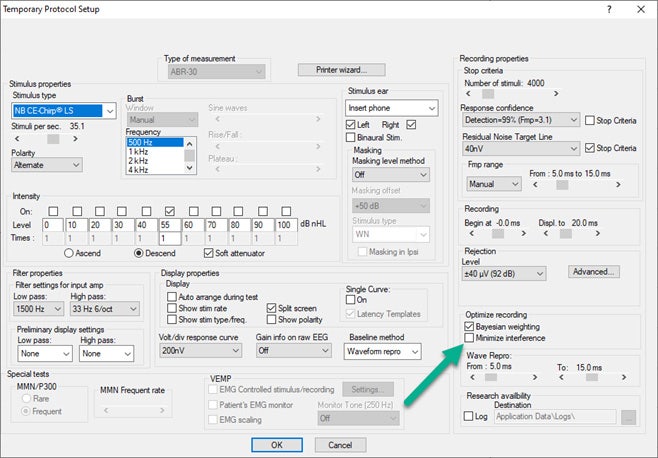Uncheck the 55 dB intensity checkbox
658x458 pixels.
[170, 211]
